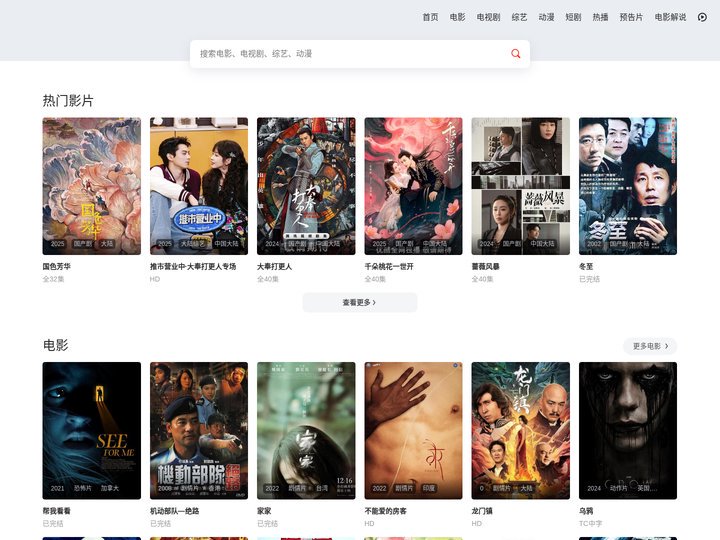Open the 电影 navigation item
Image resolution: width=720 pixels, height=540 pixels.
click(457, 17)
